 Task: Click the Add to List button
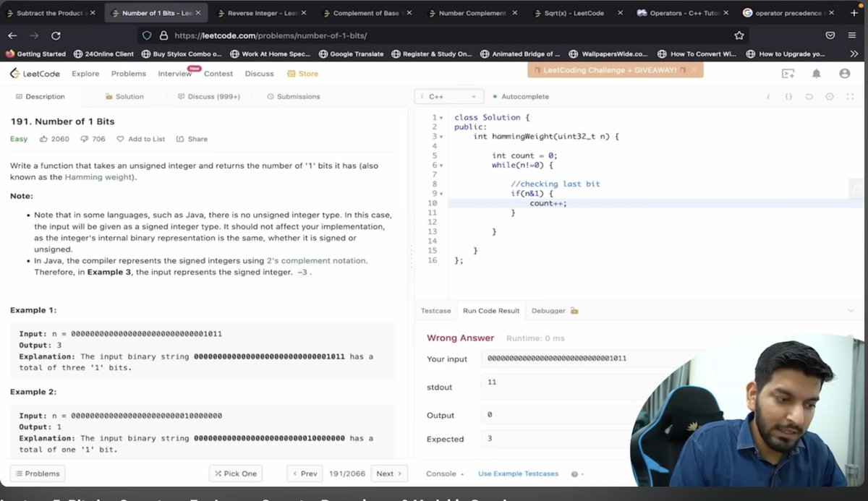pyautogui.click(x=140, y=139)
